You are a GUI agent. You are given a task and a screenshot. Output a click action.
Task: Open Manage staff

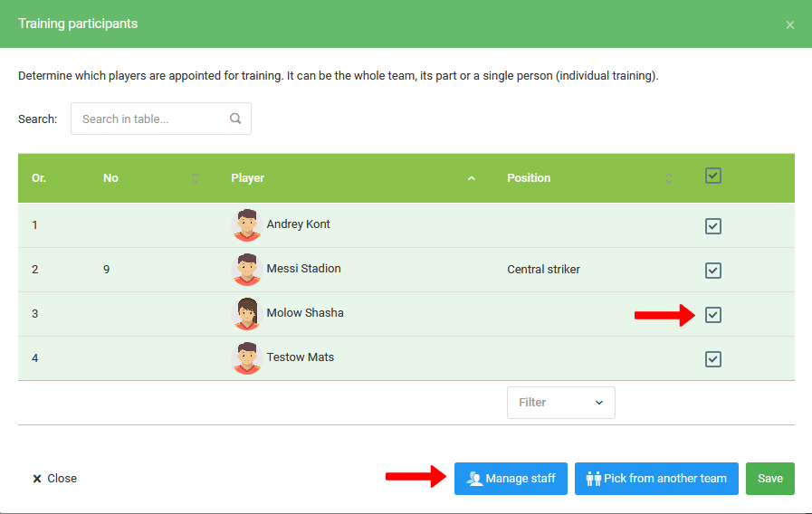point(511,479)
